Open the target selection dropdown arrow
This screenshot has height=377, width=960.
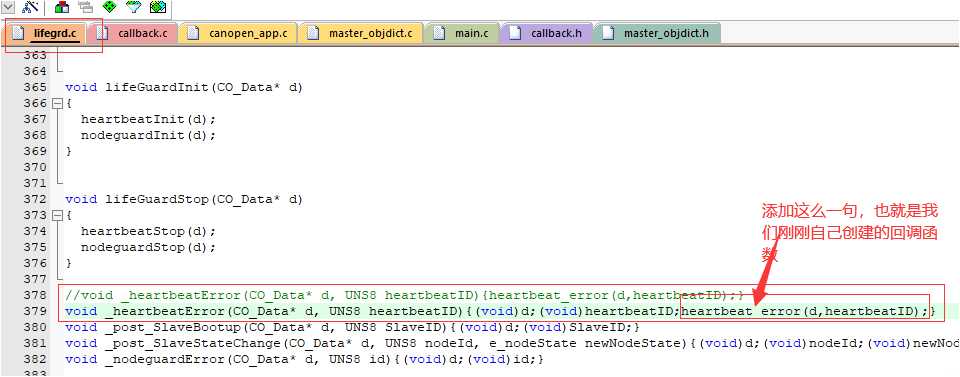pos(9,7)
